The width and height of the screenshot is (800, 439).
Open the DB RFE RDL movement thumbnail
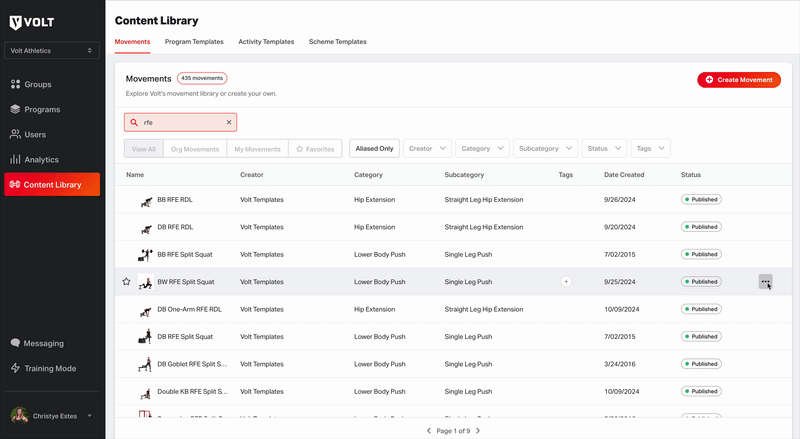point(146,228)
